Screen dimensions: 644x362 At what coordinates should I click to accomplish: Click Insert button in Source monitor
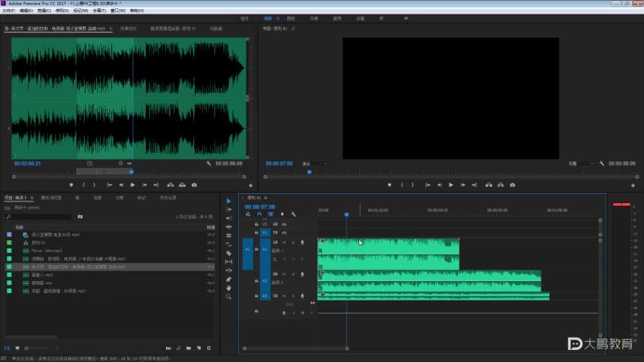click(x=170, y=185)
